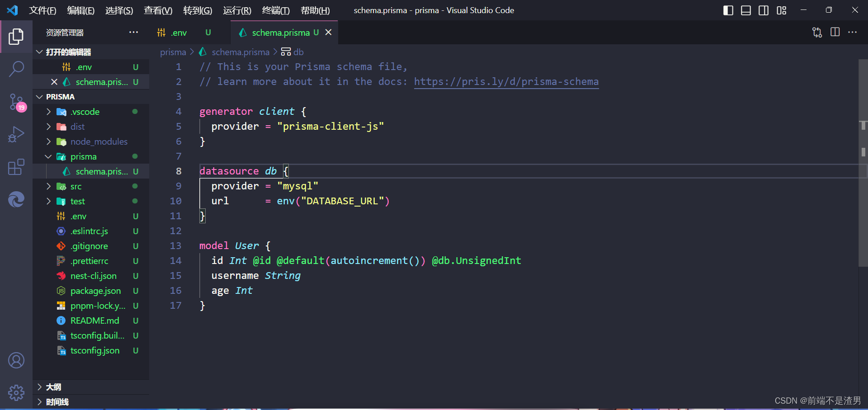Open README.md file
Screen dimensions: 868x410
click(x=91, y=320)
